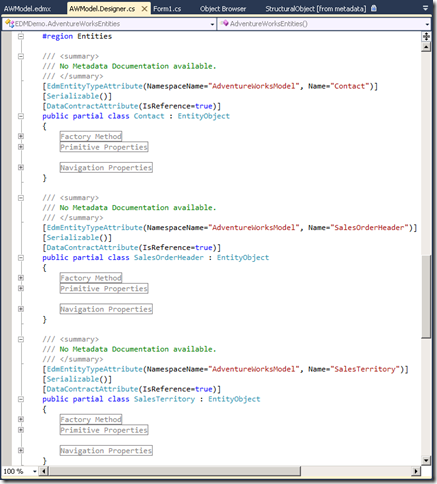Open the StructuralObject [from metadata] tab

(x=315, y=9)
